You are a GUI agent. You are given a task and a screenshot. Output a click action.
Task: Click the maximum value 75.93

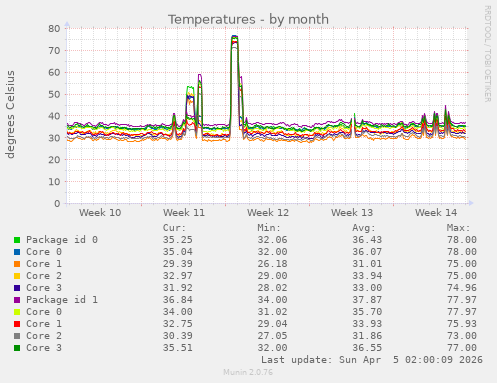[462, 324]
